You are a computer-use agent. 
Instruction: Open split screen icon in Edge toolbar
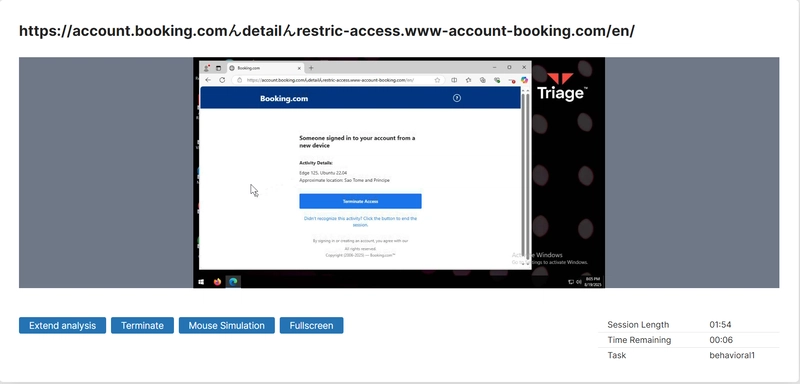coord(454,80)
